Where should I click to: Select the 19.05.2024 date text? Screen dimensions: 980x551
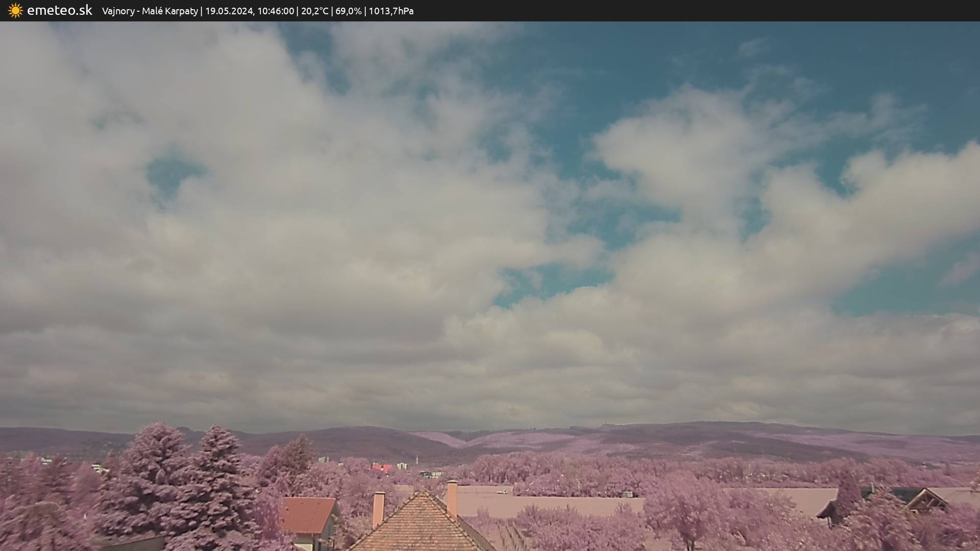229,11
